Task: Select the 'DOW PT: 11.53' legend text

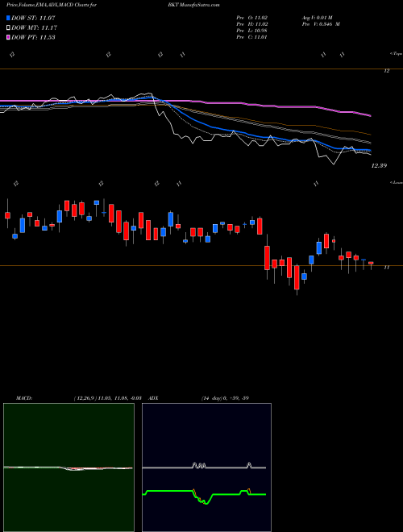Action: tap(33, 37)
